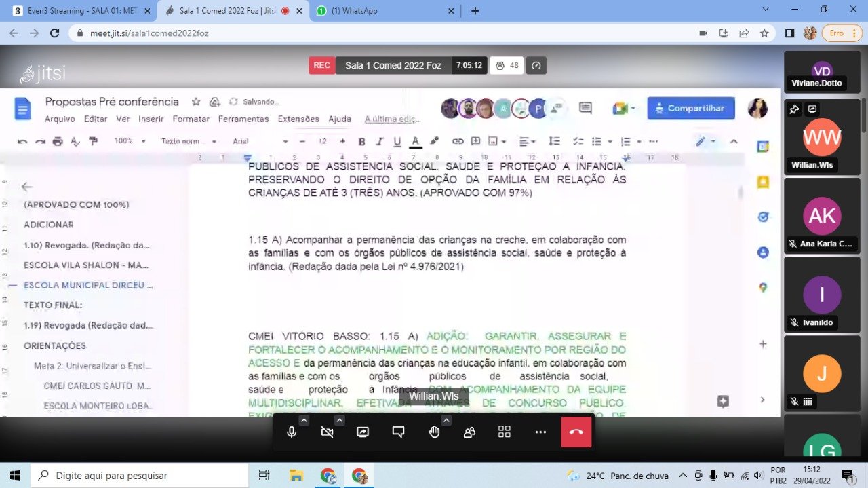Raise your hand in the meeting

click(434, 432)
